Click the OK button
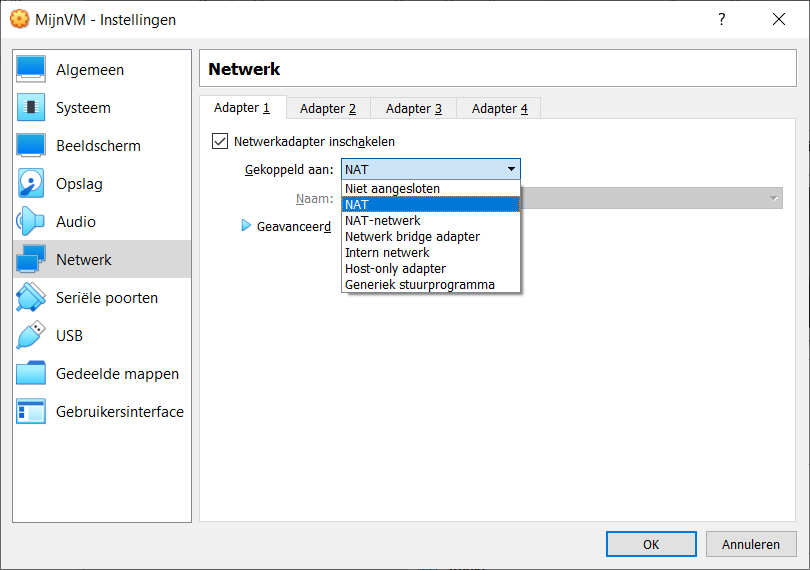The height and width of the screenshot is (570, 810). (x=651, y=545)
